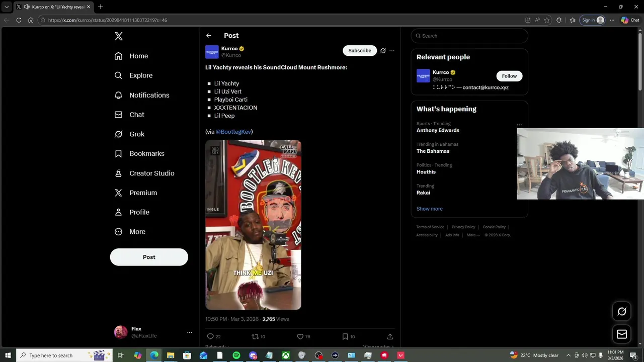The image size is (644, 362).
Task: Bookmark the post
Action: [x=345, y=336]
